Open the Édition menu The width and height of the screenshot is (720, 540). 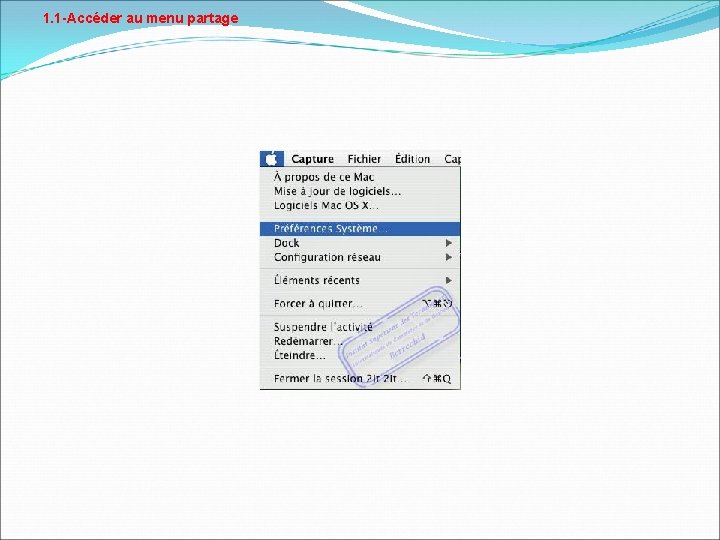pyautogui.click(x=412, y=159)
